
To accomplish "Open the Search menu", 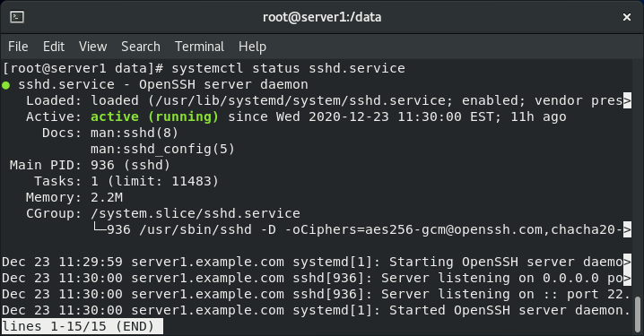I will pyautogui.click(x=141, y=47).
